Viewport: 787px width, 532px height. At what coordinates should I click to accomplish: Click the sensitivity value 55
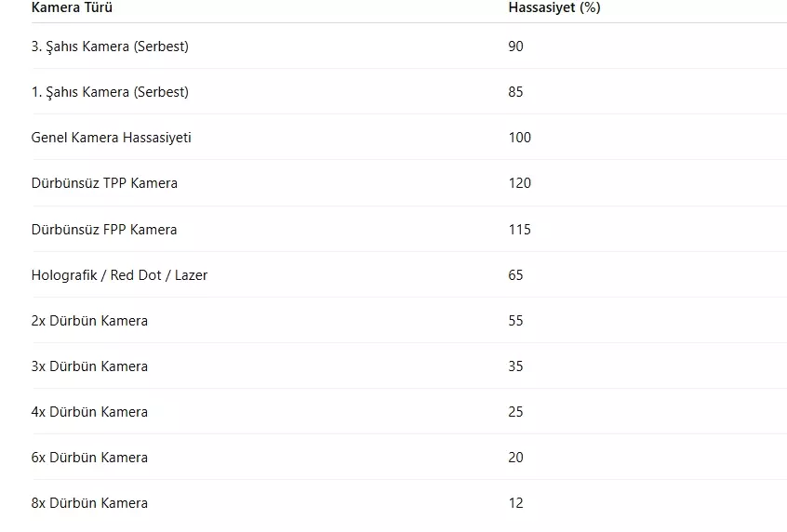coord(516,321)
